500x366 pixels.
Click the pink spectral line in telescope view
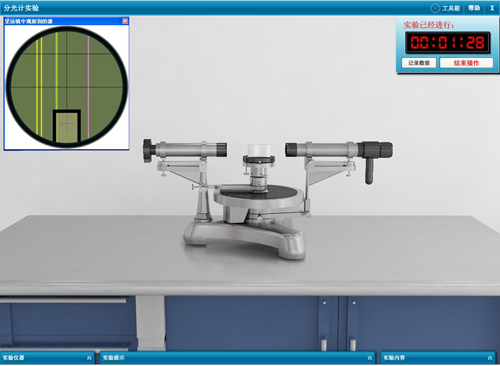pos(88,86)
